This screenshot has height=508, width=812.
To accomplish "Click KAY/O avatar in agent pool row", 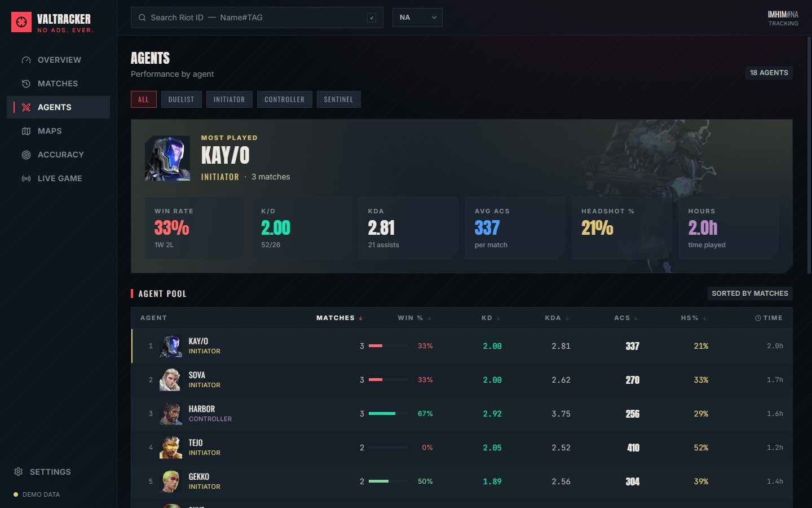I will (171, 346).
